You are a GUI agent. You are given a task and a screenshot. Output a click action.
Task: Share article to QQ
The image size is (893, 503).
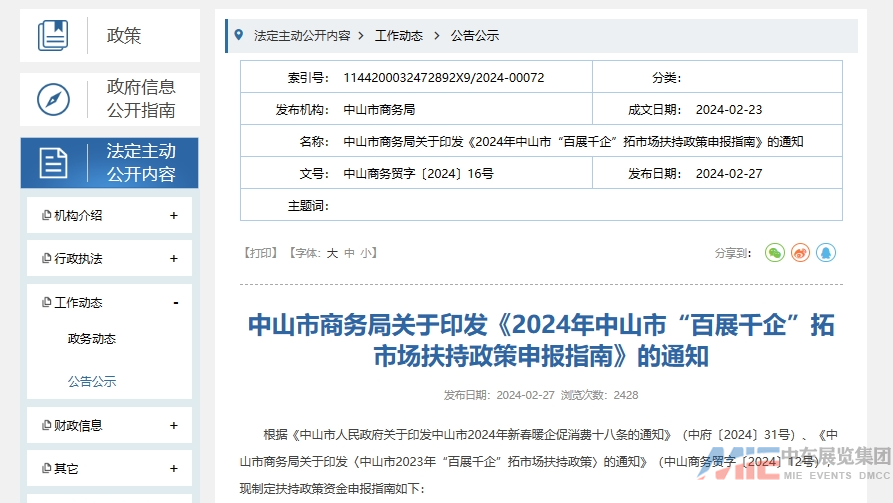pyautogui.click(x=826, y=253)
